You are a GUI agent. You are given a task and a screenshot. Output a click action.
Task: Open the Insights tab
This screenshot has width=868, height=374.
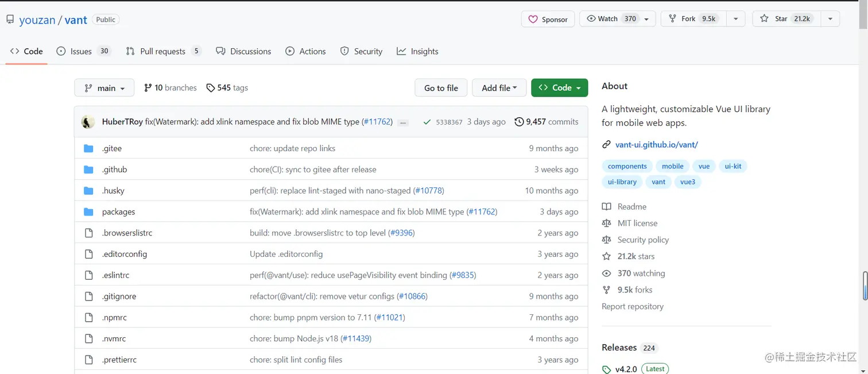coord(417,51)
